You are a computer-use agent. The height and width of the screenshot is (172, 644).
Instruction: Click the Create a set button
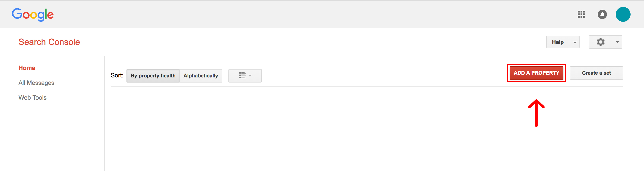tap(596, 73)
